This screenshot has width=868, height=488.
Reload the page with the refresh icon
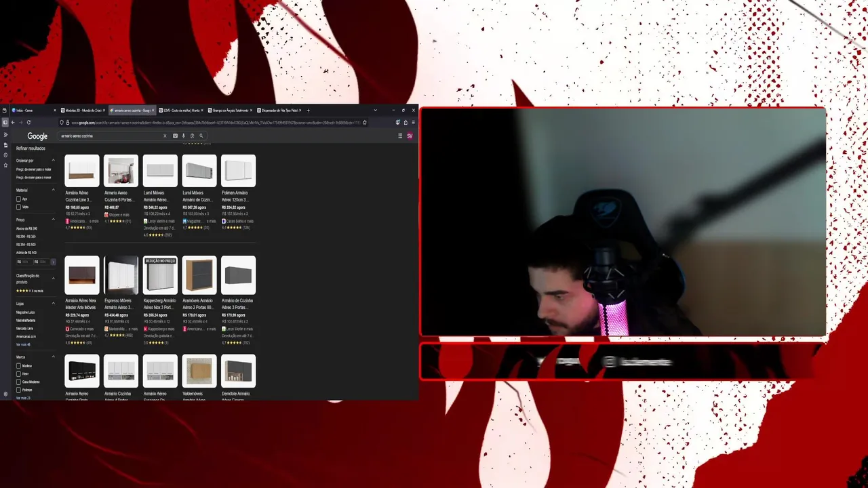click(x=28, y=122)
